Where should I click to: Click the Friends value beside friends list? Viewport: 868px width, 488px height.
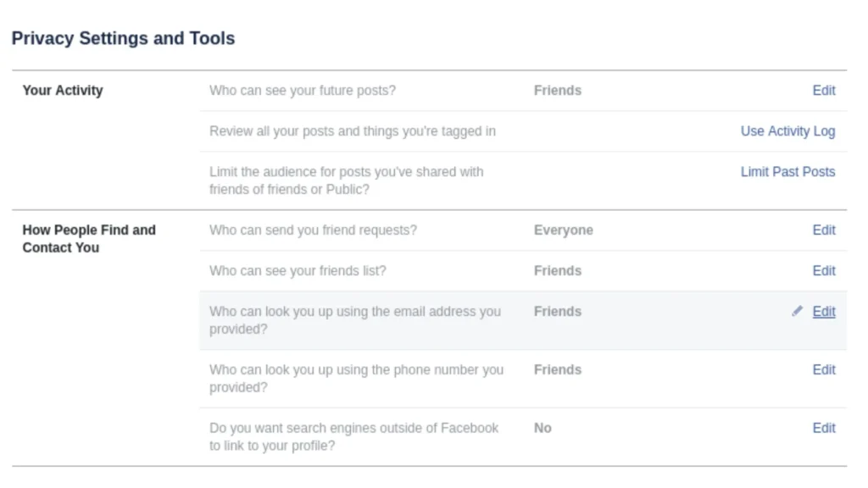coord(557,270)
